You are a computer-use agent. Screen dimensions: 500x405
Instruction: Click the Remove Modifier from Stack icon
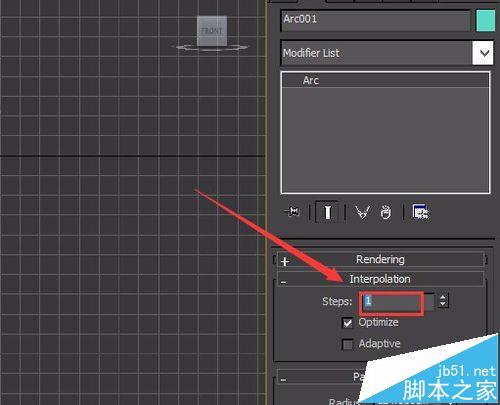(x=386, y=212)
